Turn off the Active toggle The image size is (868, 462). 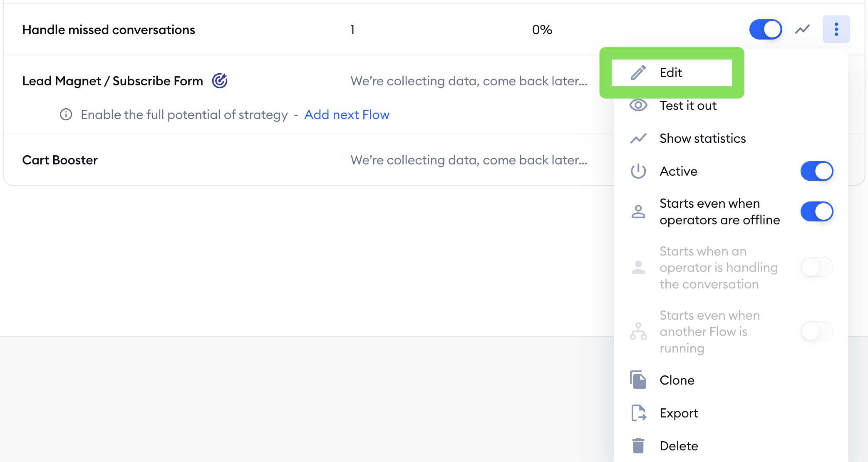(x=816, y=171)
